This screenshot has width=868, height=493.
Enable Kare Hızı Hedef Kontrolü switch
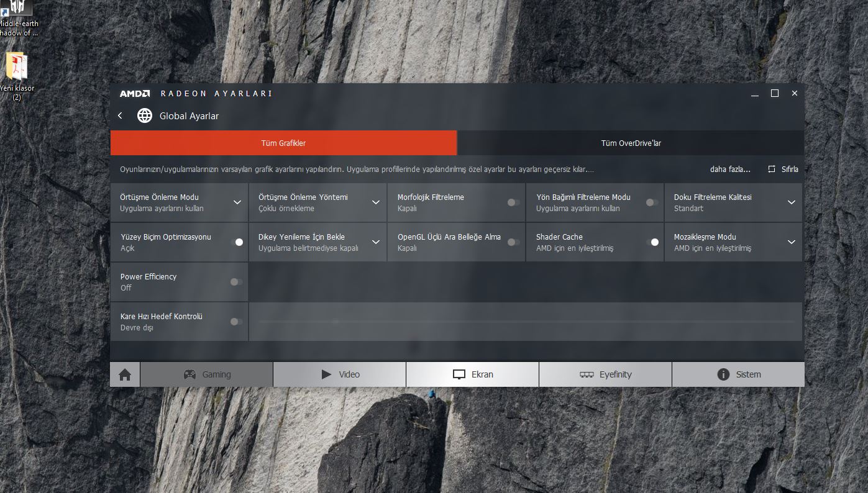237,322
